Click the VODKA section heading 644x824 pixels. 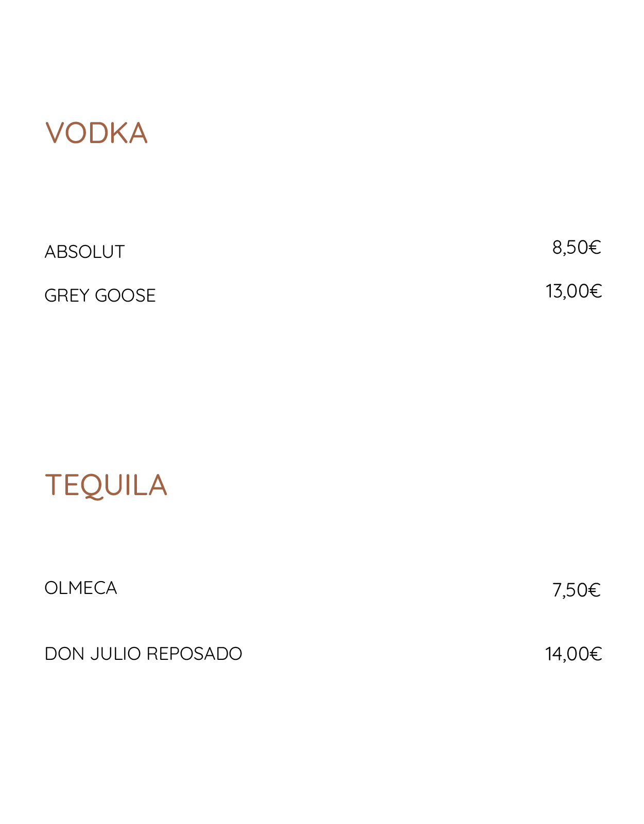tap(96, 133)
